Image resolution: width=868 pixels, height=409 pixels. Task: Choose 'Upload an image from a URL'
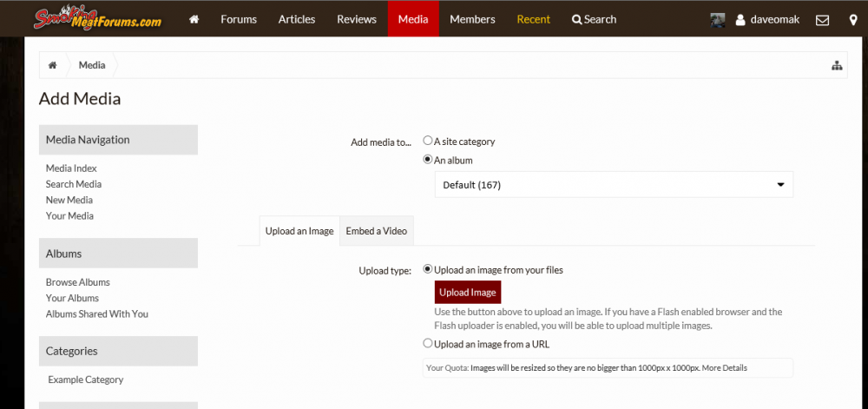click(x=428, y=344)
